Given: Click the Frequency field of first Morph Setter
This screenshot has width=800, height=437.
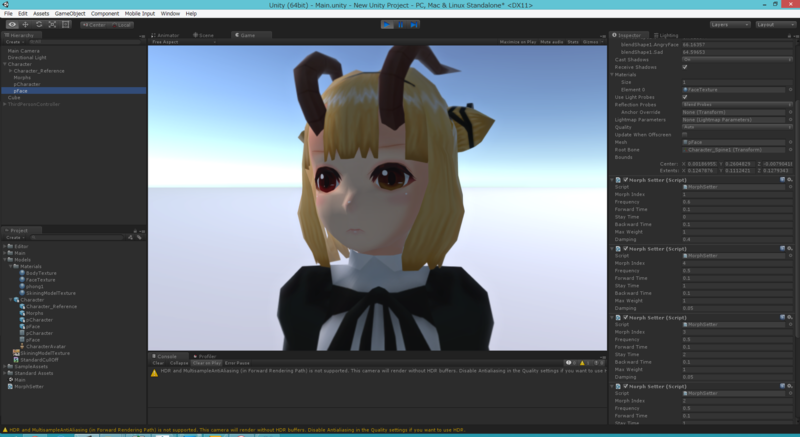Looking at the screenshot, I should 737,202.
